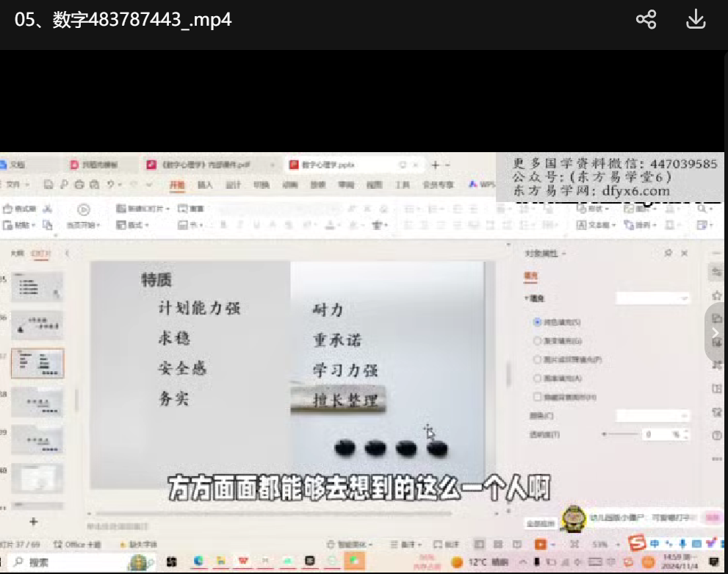Switch to the 插入 (Insert) ribbon tab
Image resolution: width=728 pixels, height=574 pixels.
pyautogui.click(x=205, y=185)
